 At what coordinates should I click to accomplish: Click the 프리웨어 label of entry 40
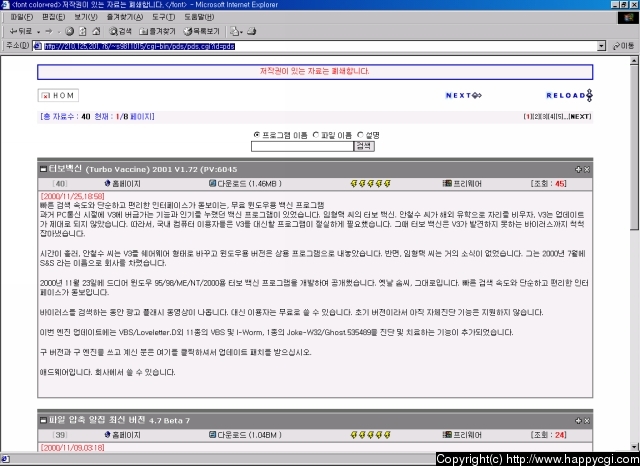click(462, 184)
